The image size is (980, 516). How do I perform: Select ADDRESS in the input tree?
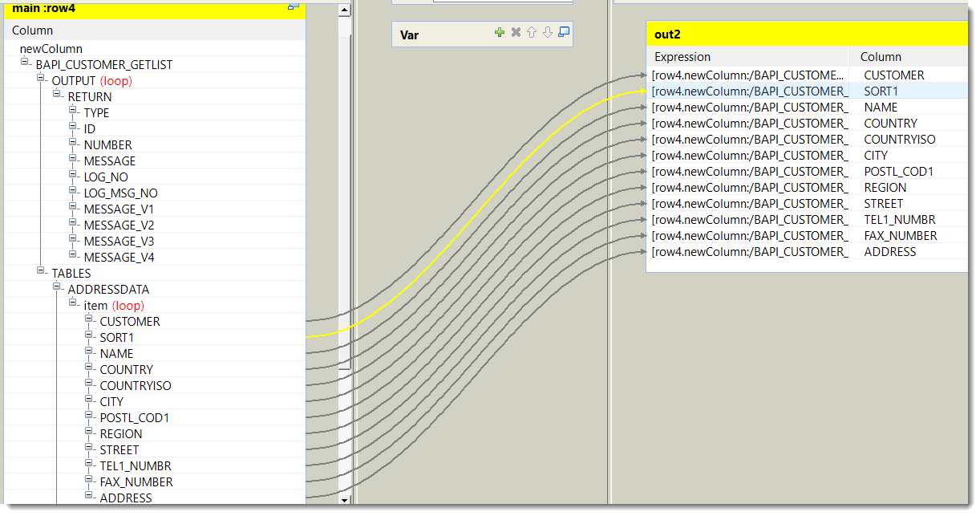point(126,498)
